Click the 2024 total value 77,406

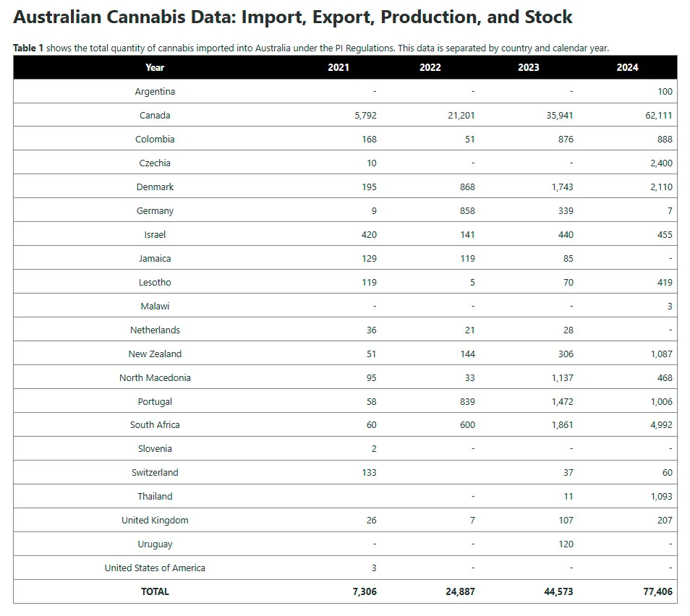pos(658,591)
